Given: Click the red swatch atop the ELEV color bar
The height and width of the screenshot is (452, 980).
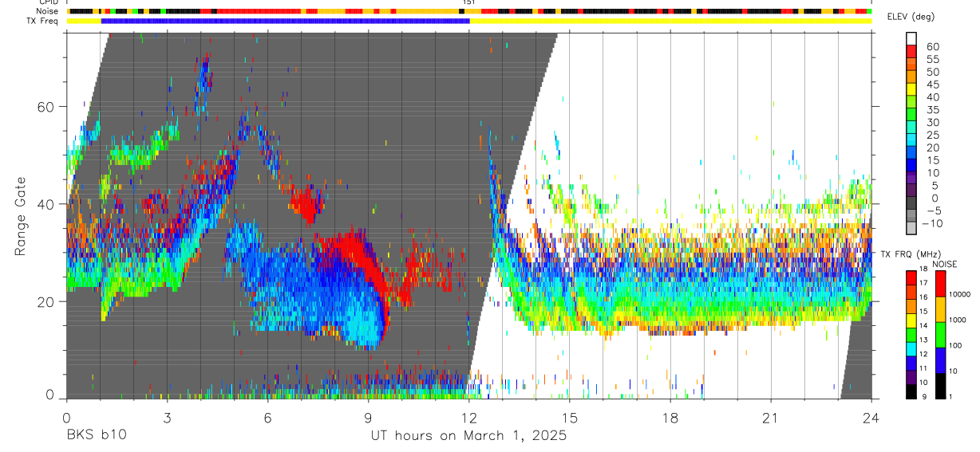Looking at the screenshot, I should (x=911, y=50).
